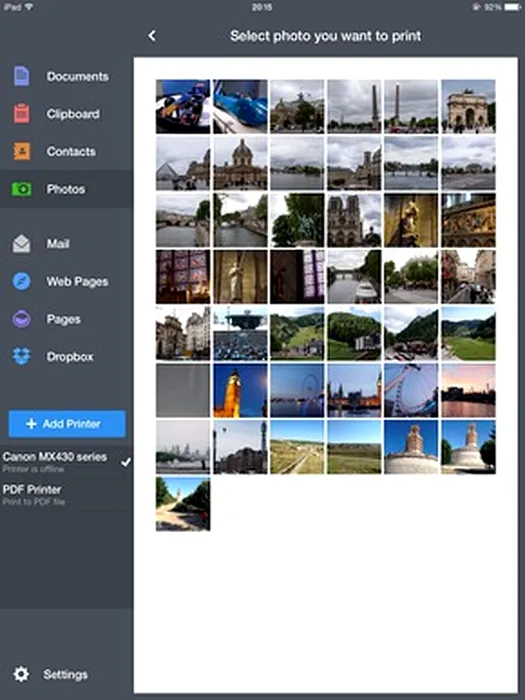Viewport: 525px width, 700px height.
Task: Pick the illuminated Big Ben night photo
Action: point(240,391)
